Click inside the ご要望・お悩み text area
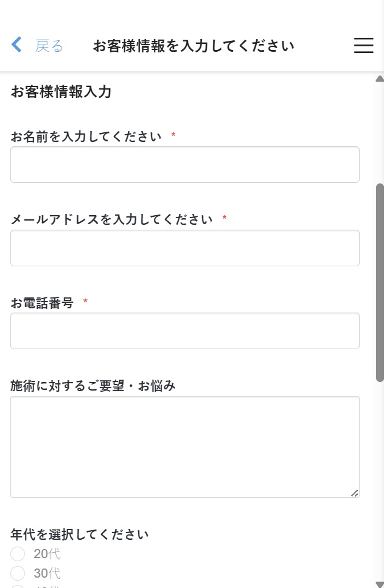Image resolution: width=384 pixels, height=588 pixels. (184, 447)
